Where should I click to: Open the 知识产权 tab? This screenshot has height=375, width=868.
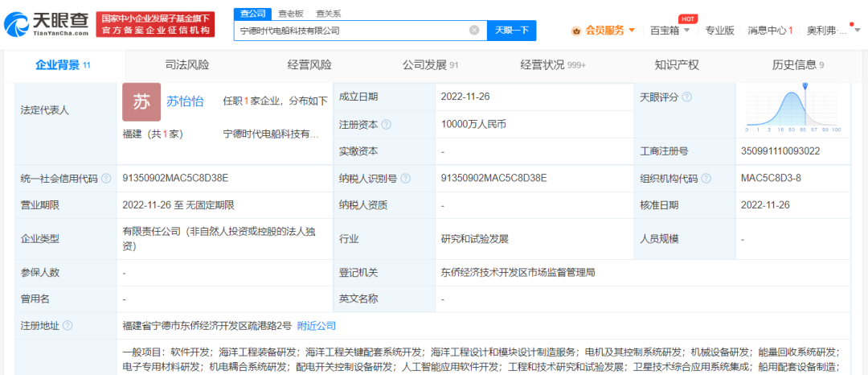point(677,65)
